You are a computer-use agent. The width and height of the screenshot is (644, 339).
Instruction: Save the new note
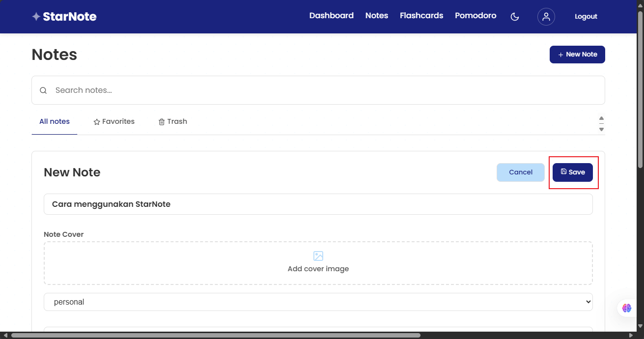pos(573,172)
